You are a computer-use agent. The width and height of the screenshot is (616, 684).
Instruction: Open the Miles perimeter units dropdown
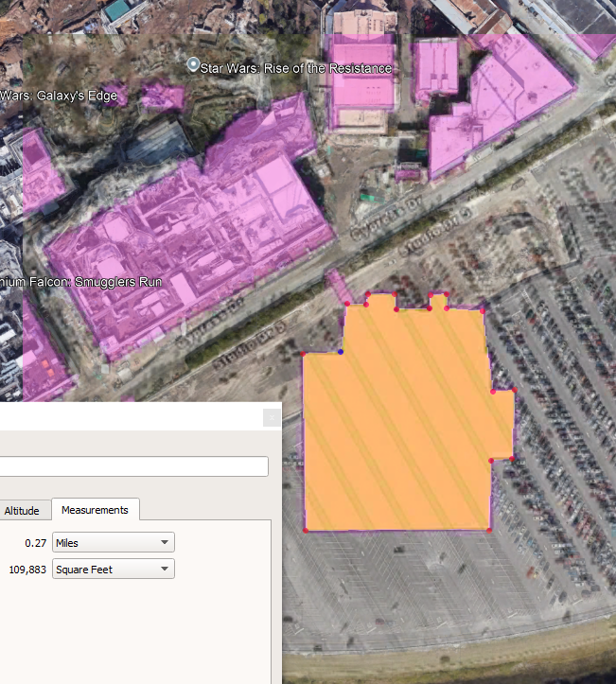click(x=113, y=542)
